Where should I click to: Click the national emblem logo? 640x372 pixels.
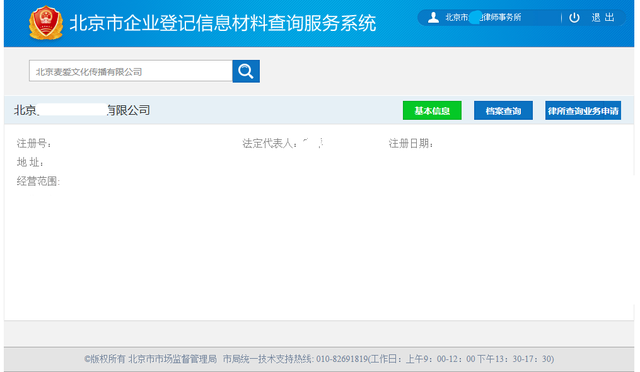coord(46,23)
